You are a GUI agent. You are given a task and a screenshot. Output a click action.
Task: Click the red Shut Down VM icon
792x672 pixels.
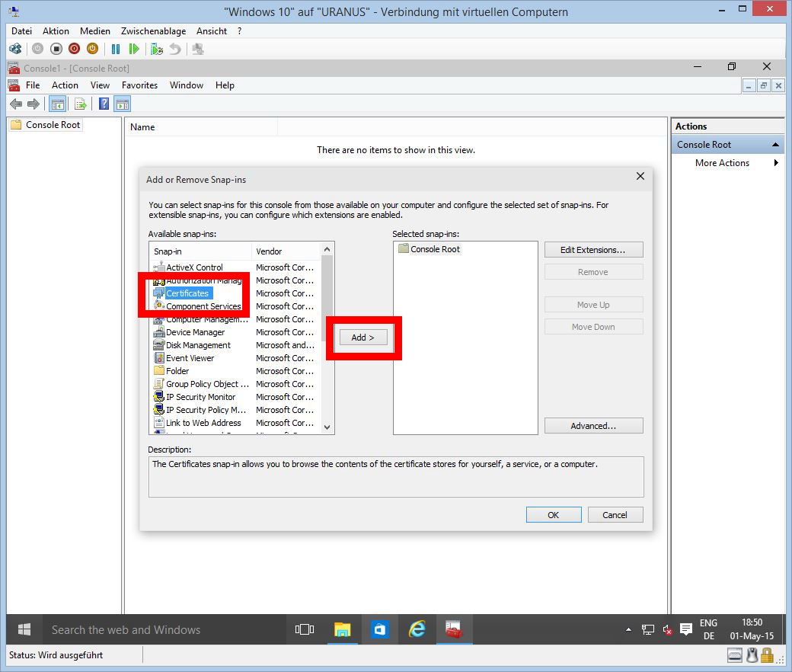pyautogui.click(x=74, y=49)
